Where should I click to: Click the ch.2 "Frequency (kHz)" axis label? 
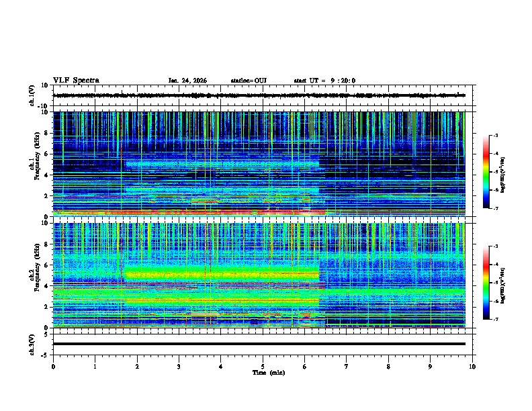[37, 267]
